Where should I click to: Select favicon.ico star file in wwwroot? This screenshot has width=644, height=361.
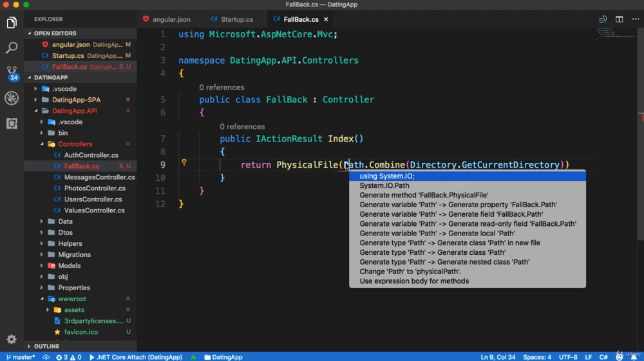point(80,332)
